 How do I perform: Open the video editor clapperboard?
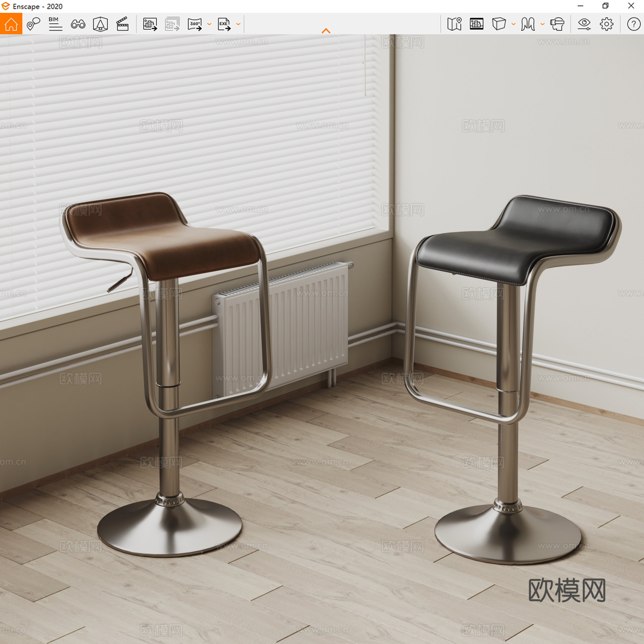pos(122,24)
